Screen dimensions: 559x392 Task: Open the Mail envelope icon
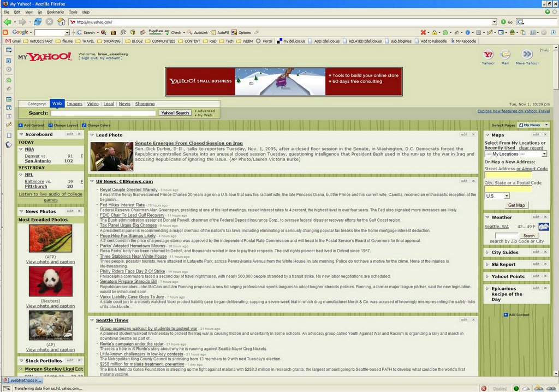coord(505,54)
